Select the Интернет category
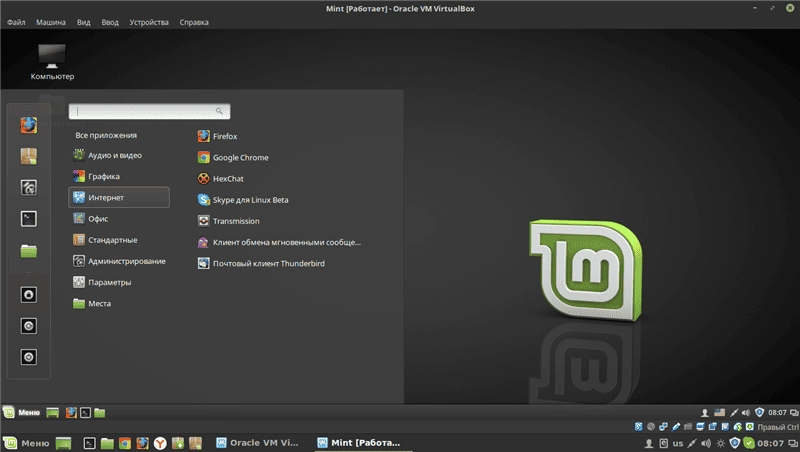The height and width of the screenshot is (452, 800). pyautogui.click(x=119, y=197)
